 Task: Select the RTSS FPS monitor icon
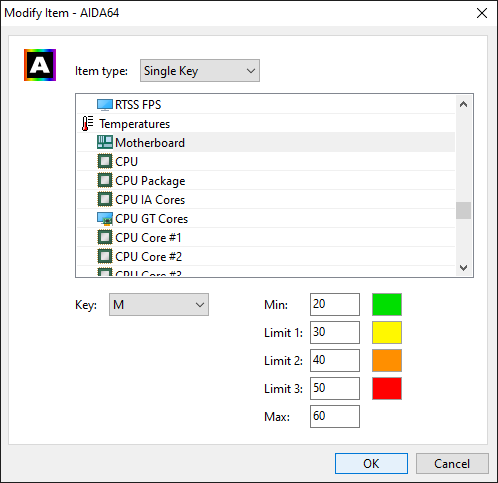(x=105, y=105)
